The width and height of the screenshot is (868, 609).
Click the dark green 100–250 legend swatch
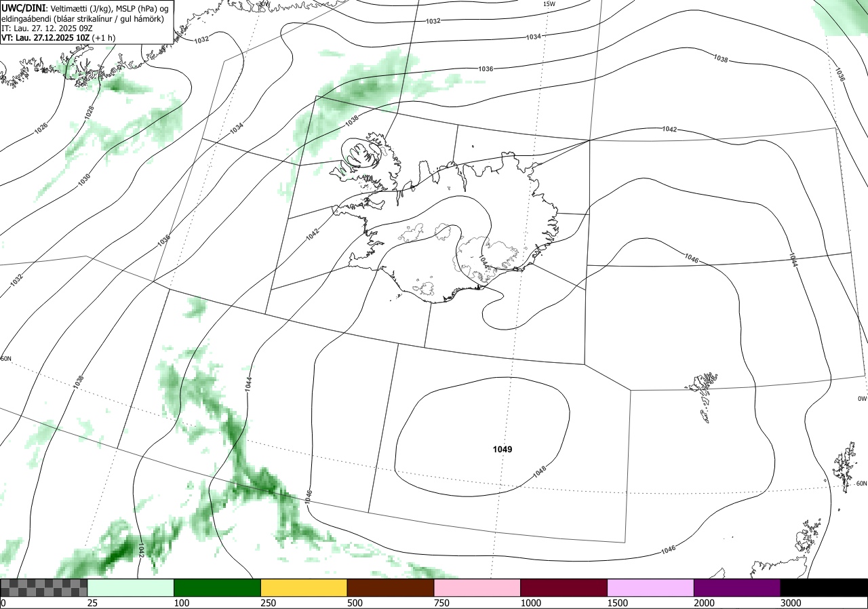click(218, 587)
